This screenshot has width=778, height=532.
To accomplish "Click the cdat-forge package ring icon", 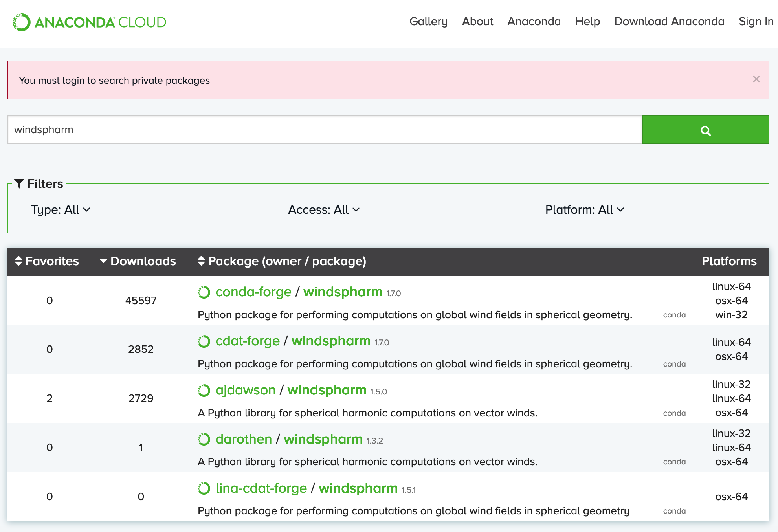I will coord(204,341).
